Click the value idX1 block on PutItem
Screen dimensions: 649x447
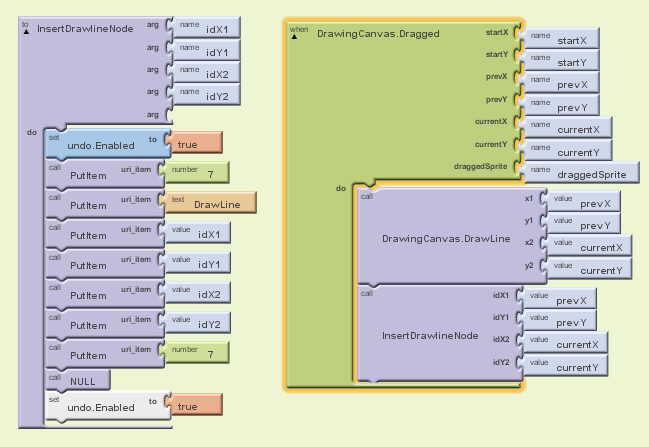point(197,233)
